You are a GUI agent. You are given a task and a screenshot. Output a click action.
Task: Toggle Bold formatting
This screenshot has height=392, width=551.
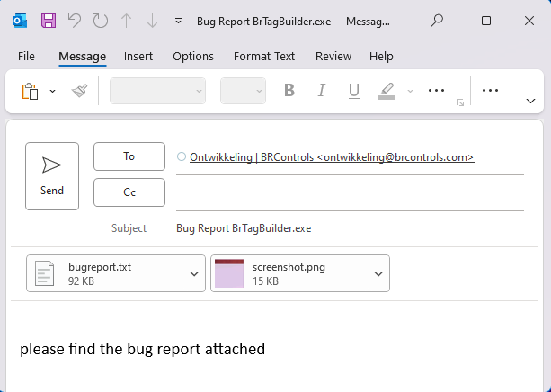(x=289, y=91)
